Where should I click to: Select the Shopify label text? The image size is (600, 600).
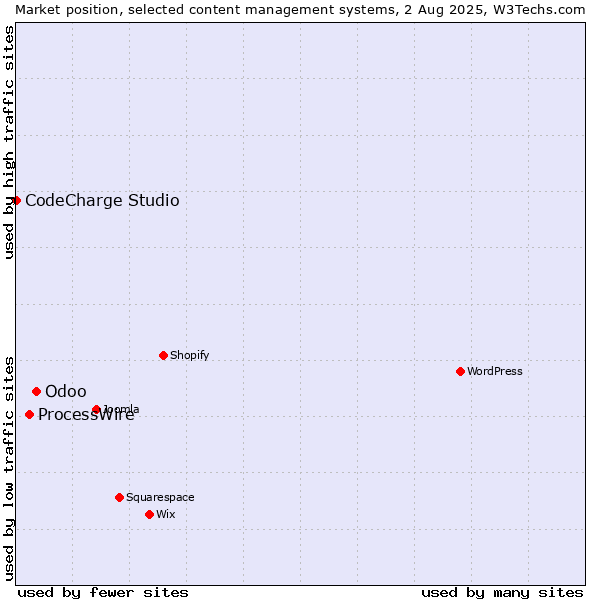point(189,355)
